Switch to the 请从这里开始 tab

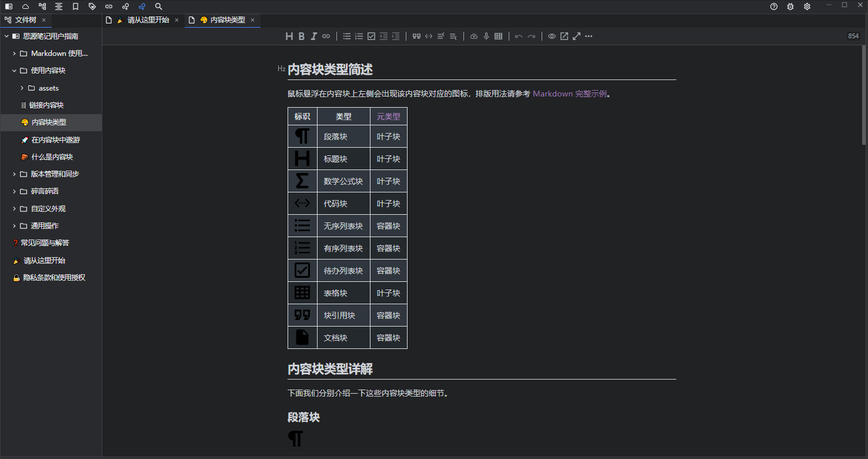(148, 20)
